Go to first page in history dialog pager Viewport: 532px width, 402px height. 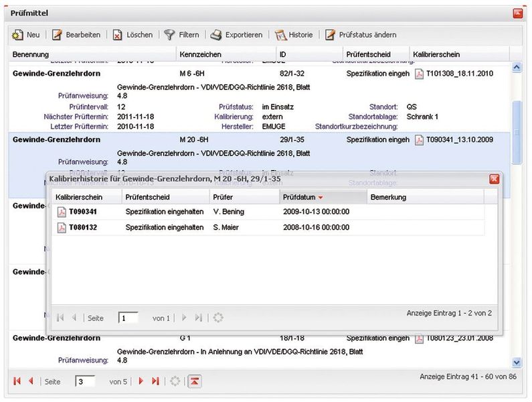point(60,318)
